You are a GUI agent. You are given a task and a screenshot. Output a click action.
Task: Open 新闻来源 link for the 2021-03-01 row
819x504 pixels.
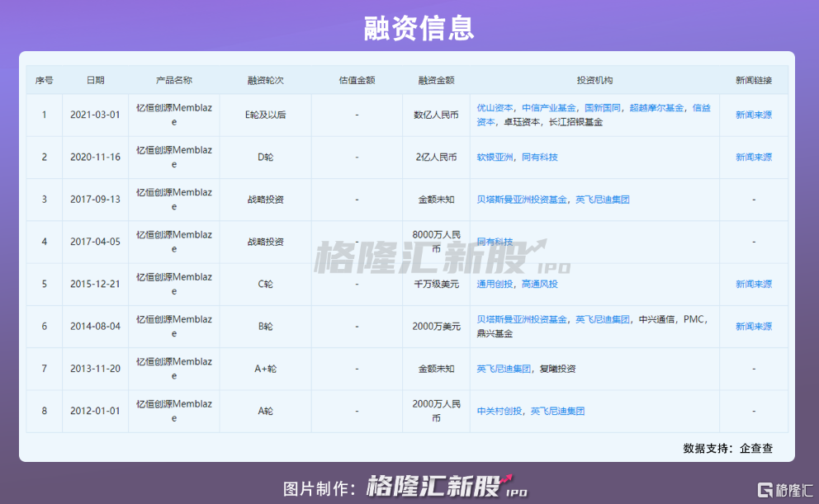click(754, 115)
